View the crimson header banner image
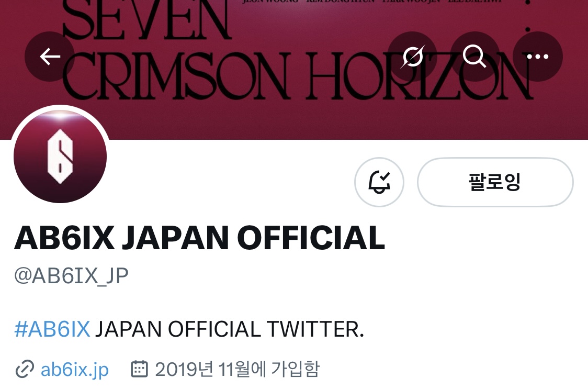Image resolution: width=588 pixels, height=389 pixels. 294,70
